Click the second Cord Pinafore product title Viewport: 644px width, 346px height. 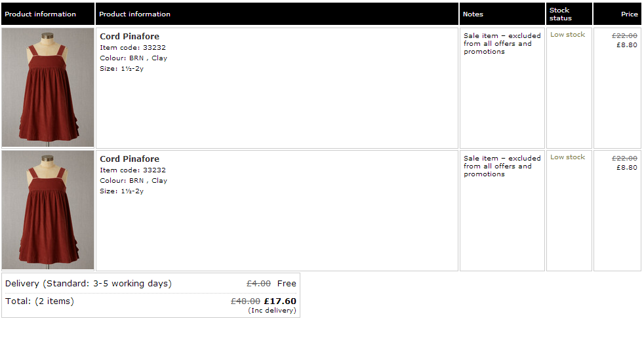pyautogui.click(x=129, y=159)
